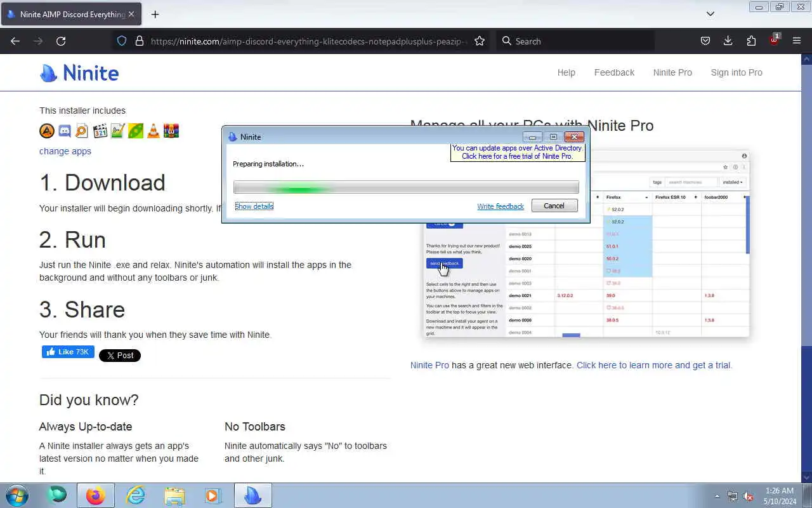812x508 pixels.
Task: Open Help in Ninite site navigation
Action: (x=566, y=72)
